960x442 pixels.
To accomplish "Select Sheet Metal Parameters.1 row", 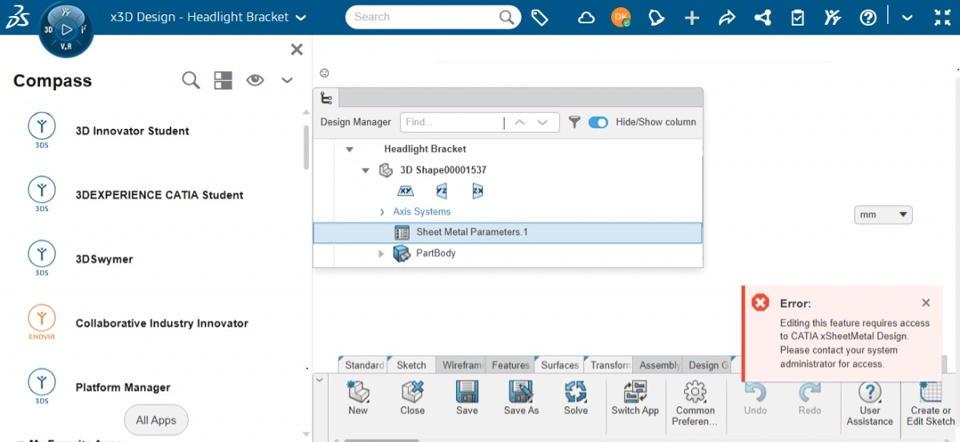I will coord(508,233).
